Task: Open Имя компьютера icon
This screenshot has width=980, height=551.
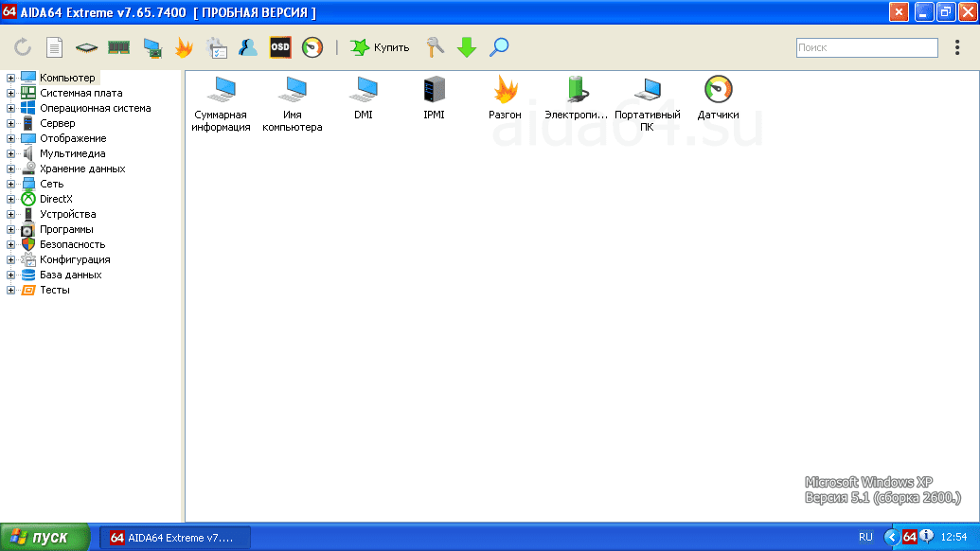Action: coord(292,104)
